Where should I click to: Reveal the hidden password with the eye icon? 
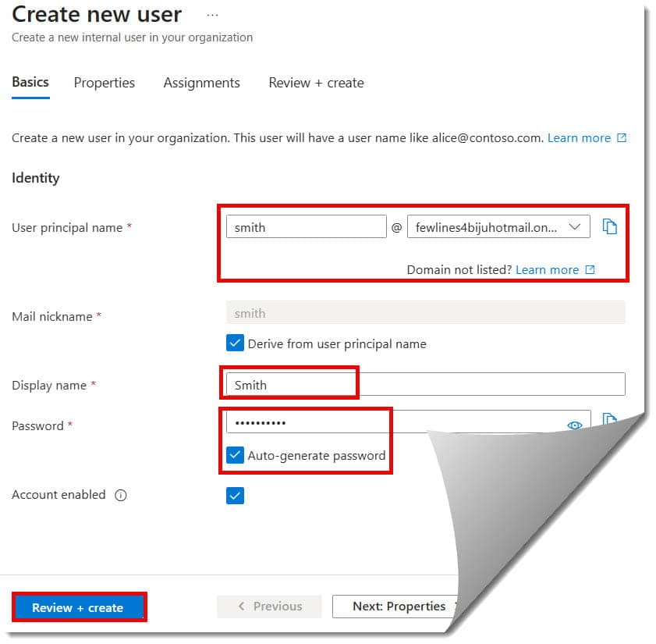coord(575,425)
